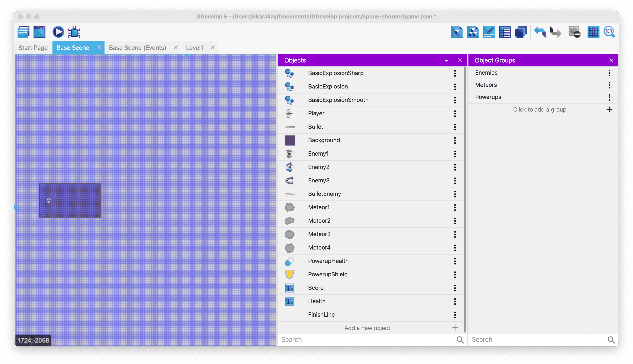The width and height of the screenshot is (633, 364).
Task: Open the instances list panel icon
Action: tap(505, 32)
